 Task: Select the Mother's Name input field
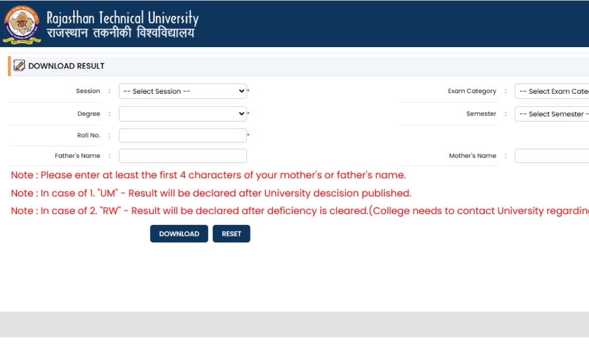tap(552, 156)
